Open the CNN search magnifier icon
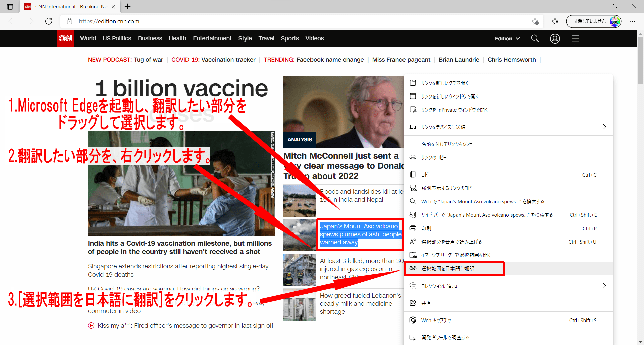This screenshot has height=345, width=644. point(535,38)
